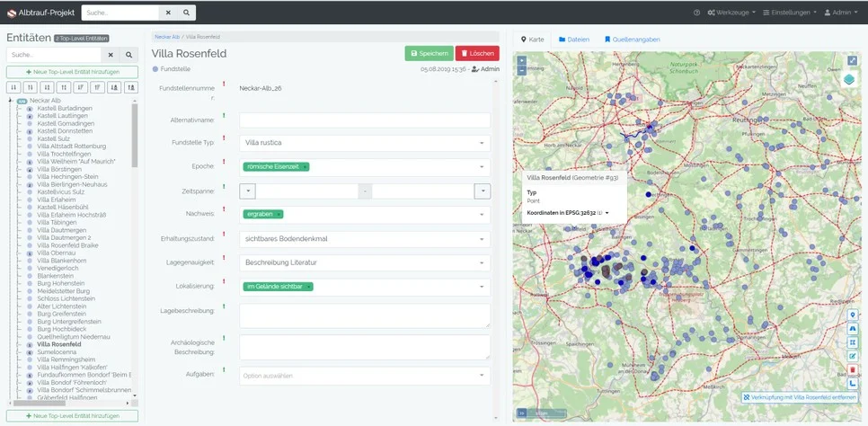Click the map zoom-in plus button
The height and width of the screenshot is (426, 868).
tap(521, 61)
